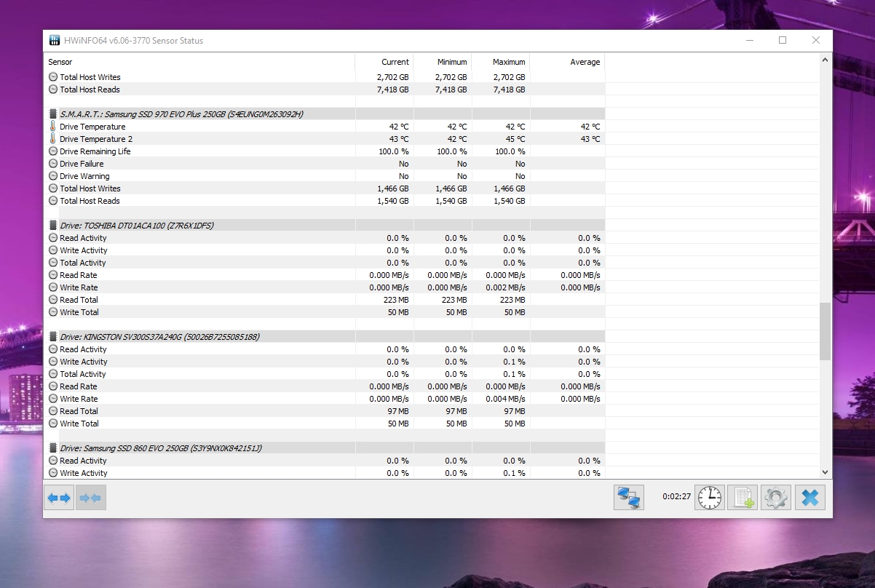Viewport: 875px width, 588px height.
Task: Click the Minimum column header
Action: tap(443, 62)
